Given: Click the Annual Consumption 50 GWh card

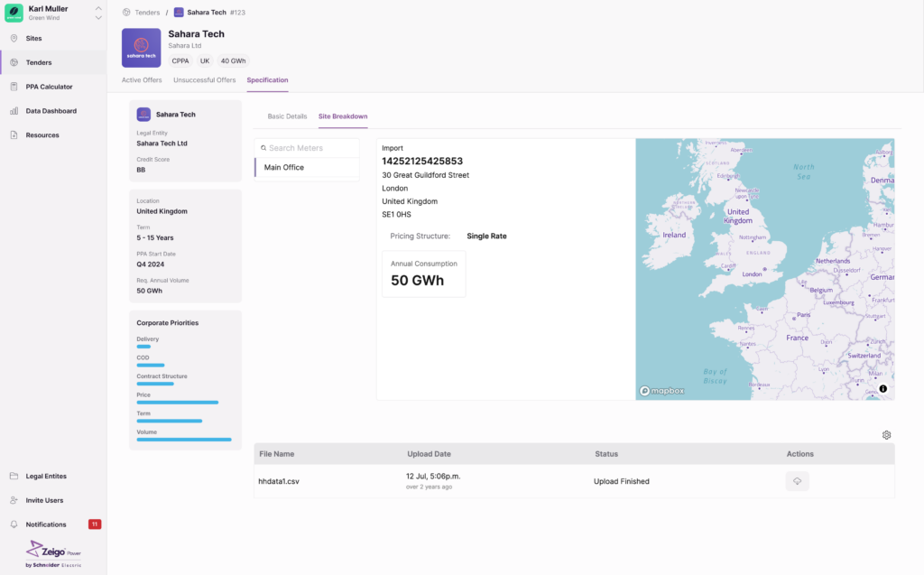Looking at the screenshot, I should (424, 274).
